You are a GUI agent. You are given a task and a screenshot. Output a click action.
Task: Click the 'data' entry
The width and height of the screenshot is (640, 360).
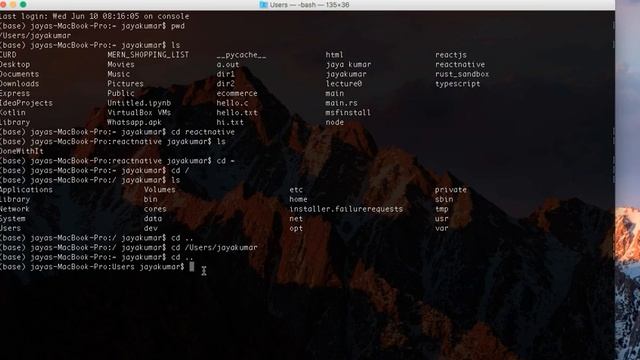153,219
